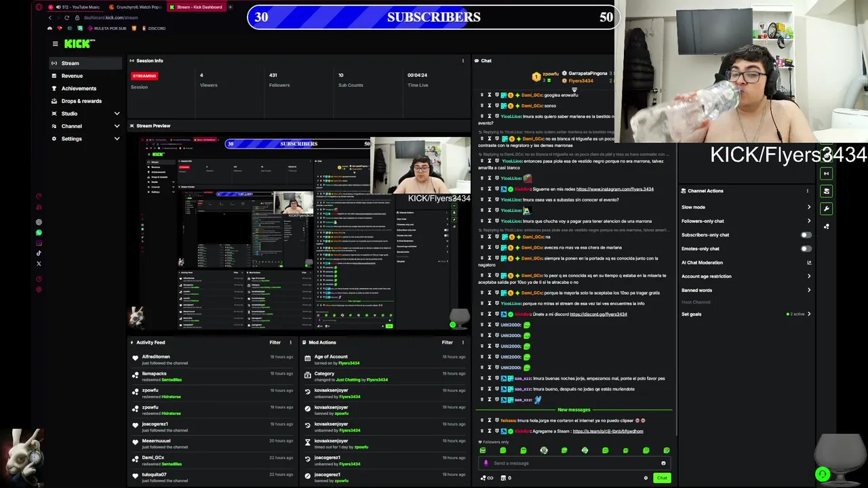Click the dashboard.kick.com address bar
This screenshot has width=868, height=488.
(x=111, y=18)
